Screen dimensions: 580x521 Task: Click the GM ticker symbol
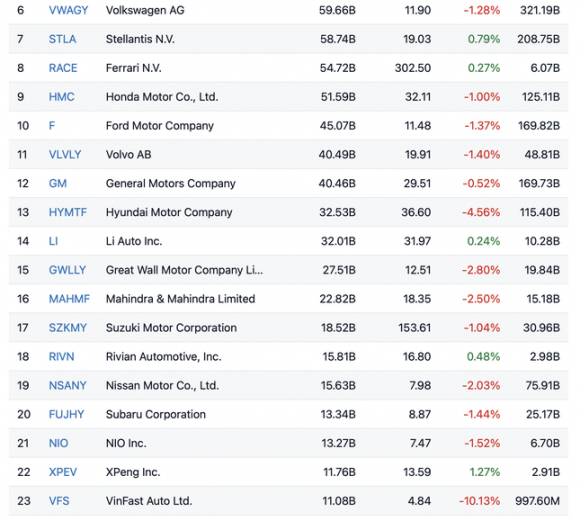[x=58, y=184]
